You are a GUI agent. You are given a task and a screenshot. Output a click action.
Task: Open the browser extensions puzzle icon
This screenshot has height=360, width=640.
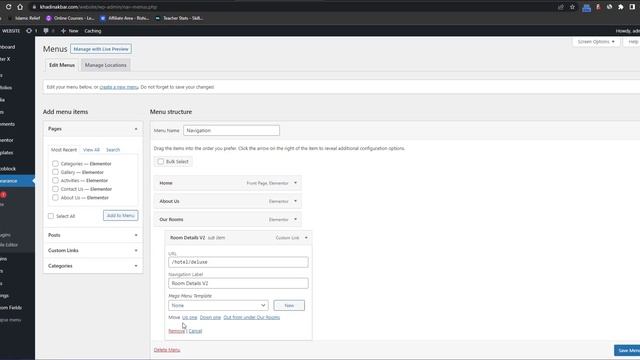(x=621, y=7)
